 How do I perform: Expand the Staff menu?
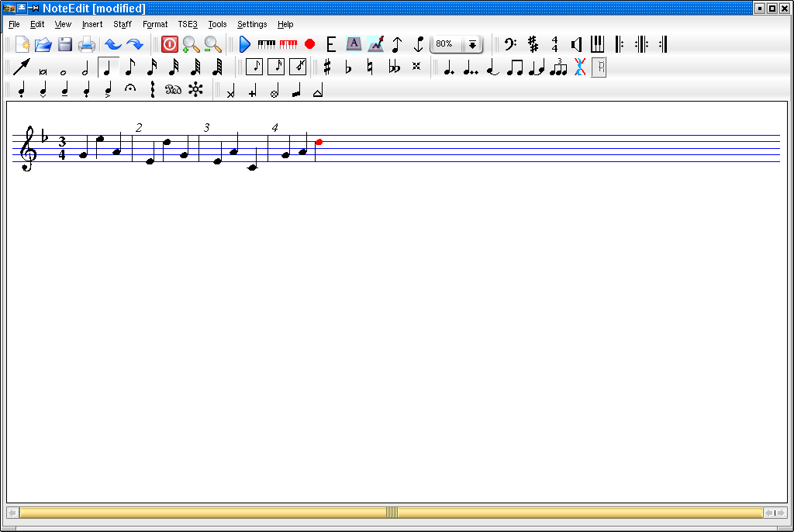[x=123, y=24]
